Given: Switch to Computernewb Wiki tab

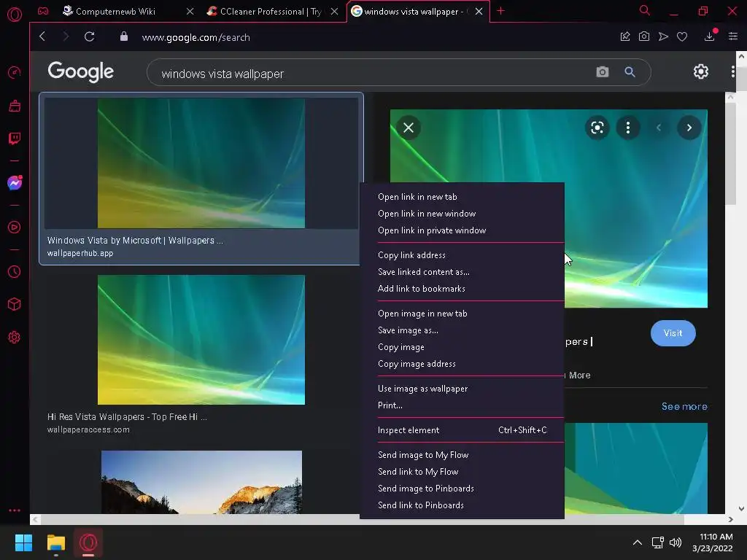Looking at the screenshot, I should (115, 12).
